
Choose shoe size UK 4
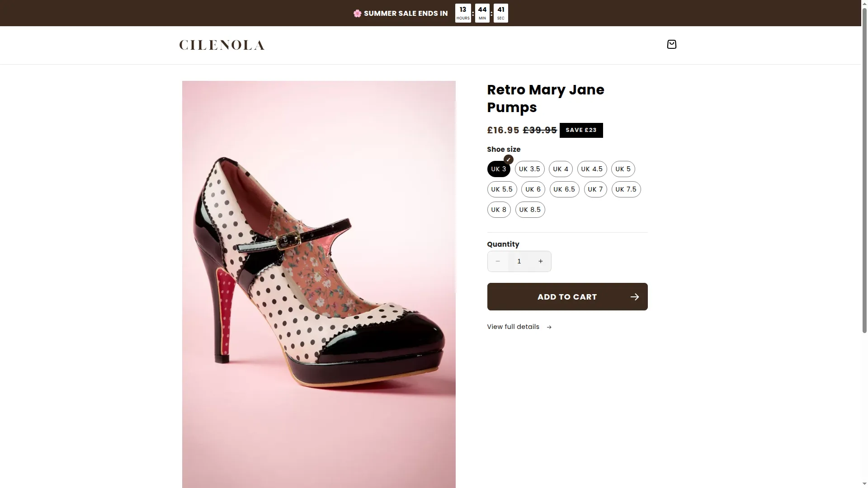point(561,169)
